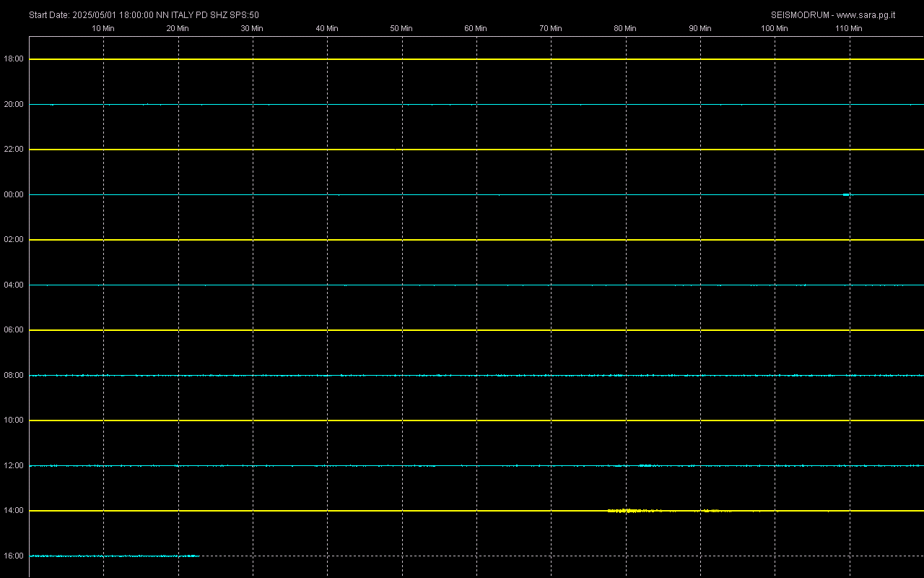The width and height of the screenshot is (924, 578).
Task: Click the Start Date header text
Action: point(144,14)
